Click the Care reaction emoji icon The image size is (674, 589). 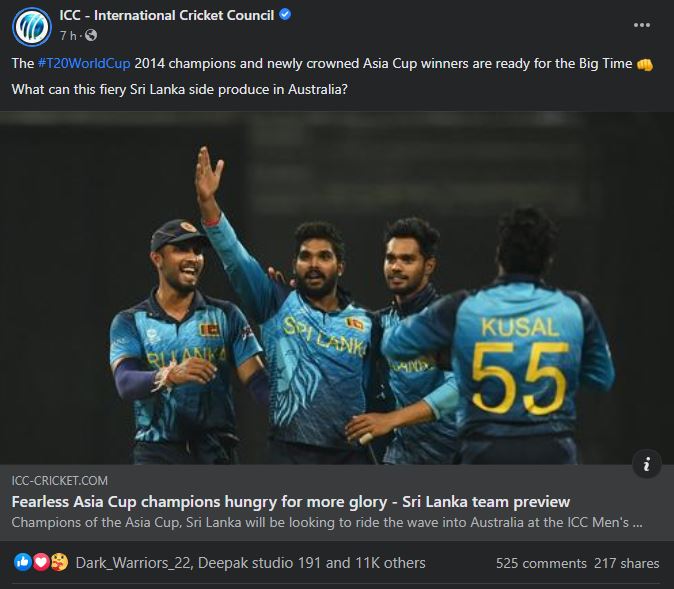[x=59, y=562]
